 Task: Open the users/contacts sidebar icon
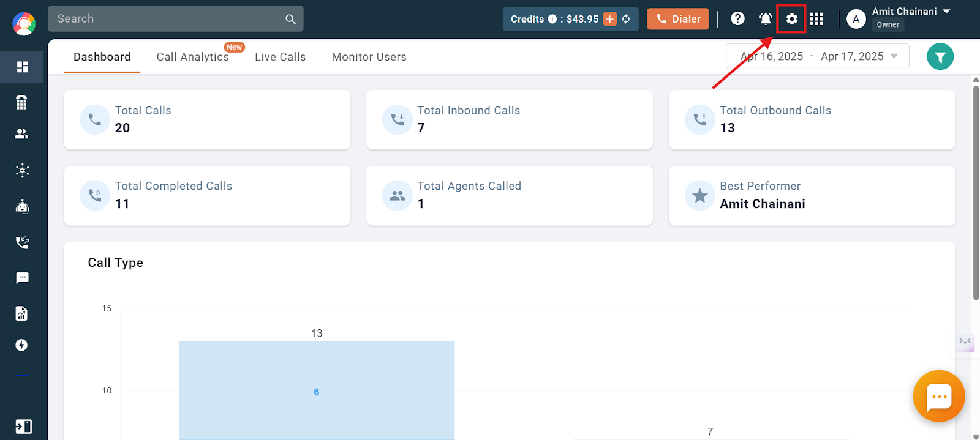coord(21,133)
